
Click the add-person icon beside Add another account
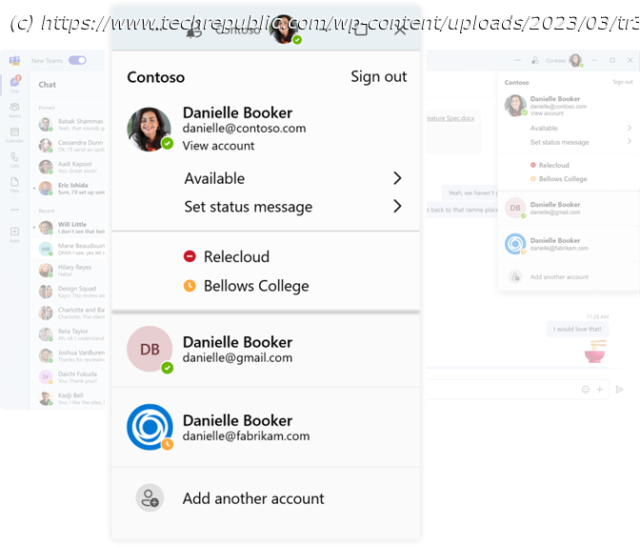[150, 498]
